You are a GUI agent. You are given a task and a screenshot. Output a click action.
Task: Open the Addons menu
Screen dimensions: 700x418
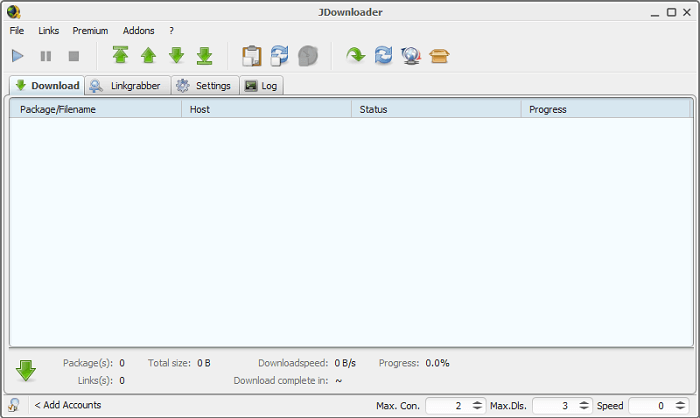point(138,31)
